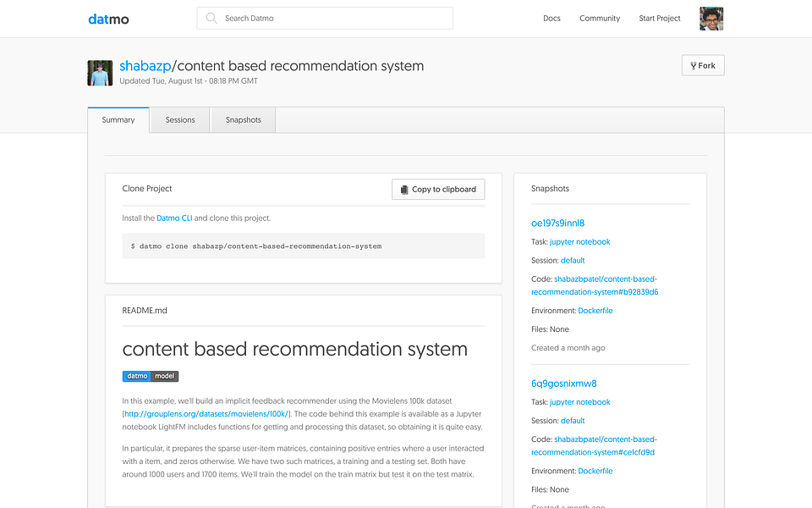Click the 'Updated Tue, August 1st' timestamp
The width and height of the screenshot is (812, 508).
point(189,81)
